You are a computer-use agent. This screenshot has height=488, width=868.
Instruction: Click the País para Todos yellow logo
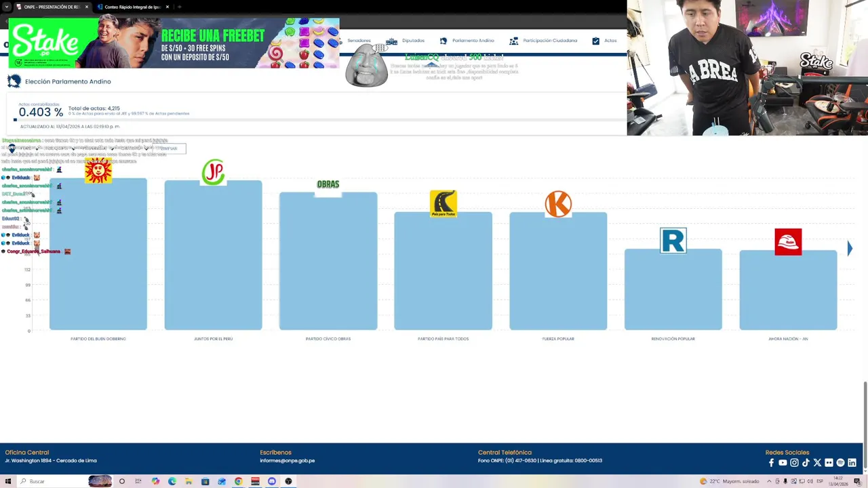pos(443,203)
